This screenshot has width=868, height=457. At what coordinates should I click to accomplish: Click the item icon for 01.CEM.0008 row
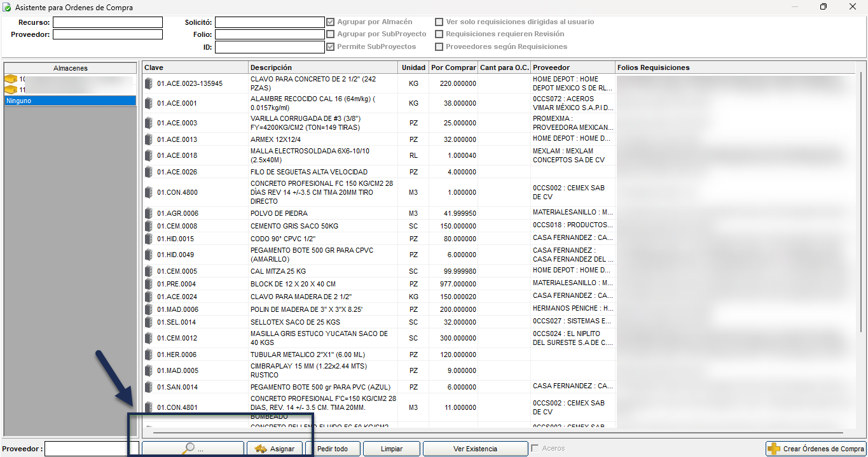click(149, 226)
